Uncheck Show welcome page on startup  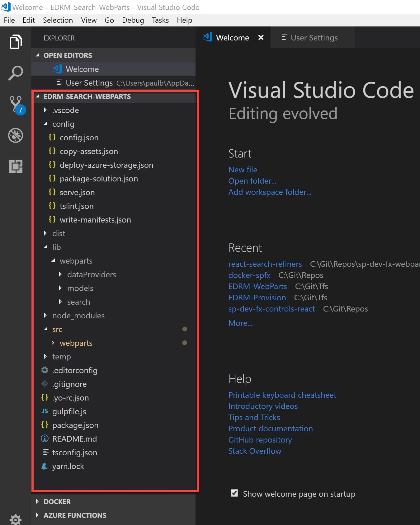pyautogui.click(x=234, y=493)
